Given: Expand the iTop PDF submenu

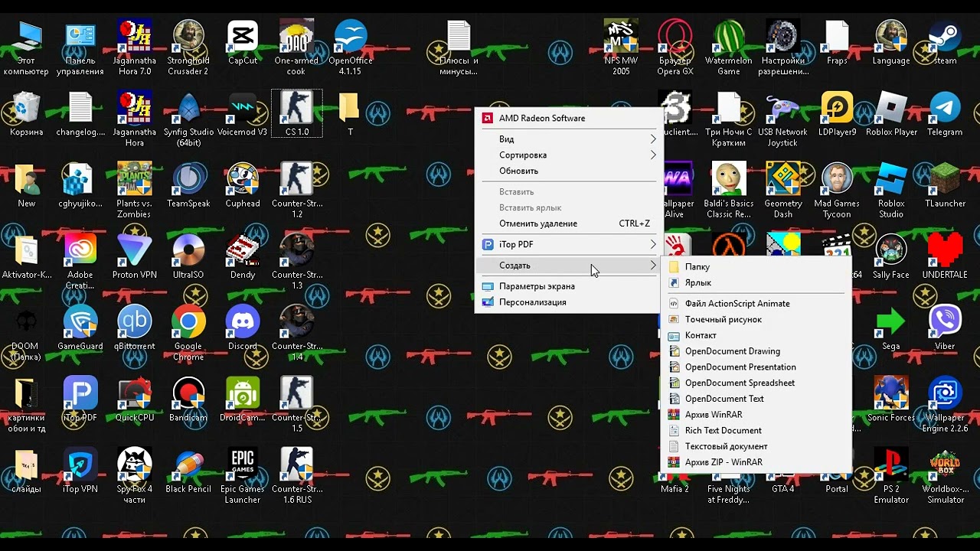Looking at the screenshot, I should coord(568,245).
